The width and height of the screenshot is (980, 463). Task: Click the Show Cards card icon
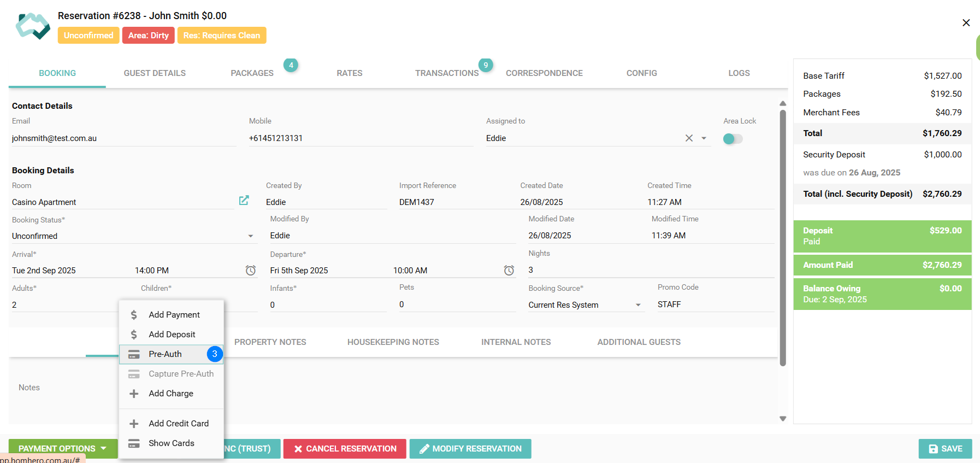pos(134,443)
